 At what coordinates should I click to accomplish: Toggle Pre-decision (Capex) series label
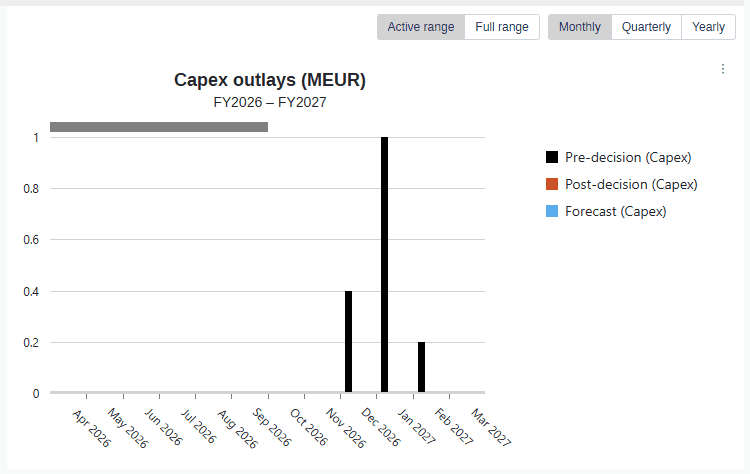(628, 157)
